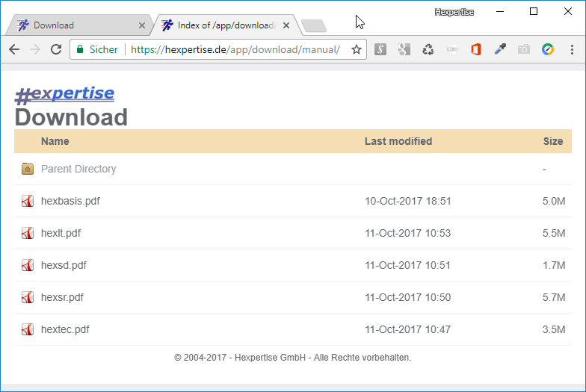View the green lock security info
The width and height of the screenshot is (586, 392).
click(79, 49)
